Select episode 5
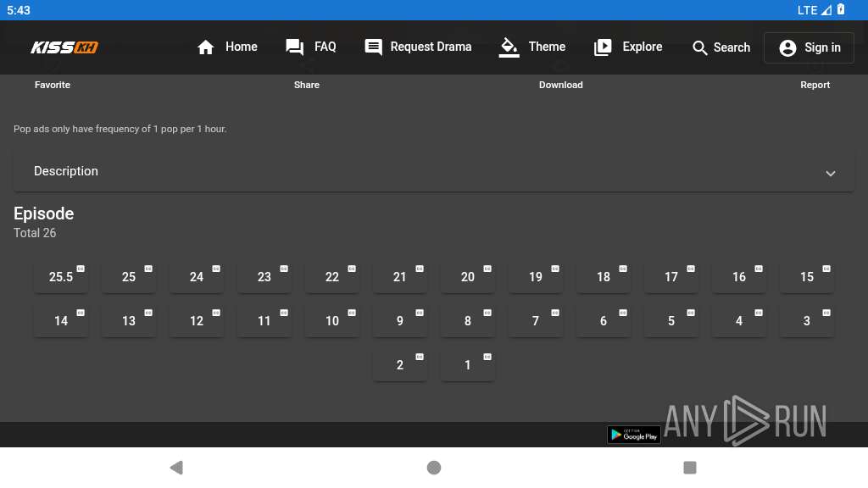Viewport: 868px width, 488px height. coord(671,321)
